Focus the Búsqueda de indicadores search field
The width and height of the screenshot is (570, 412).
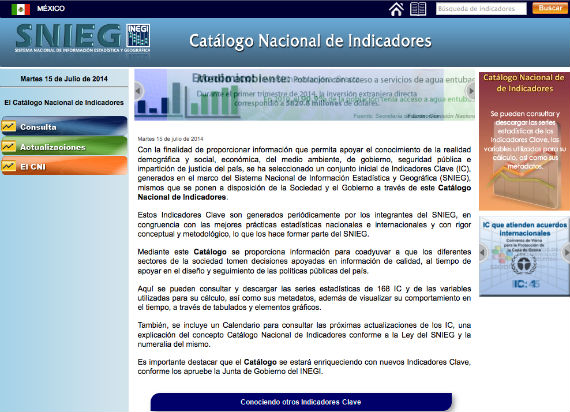[x=481, y=9]
